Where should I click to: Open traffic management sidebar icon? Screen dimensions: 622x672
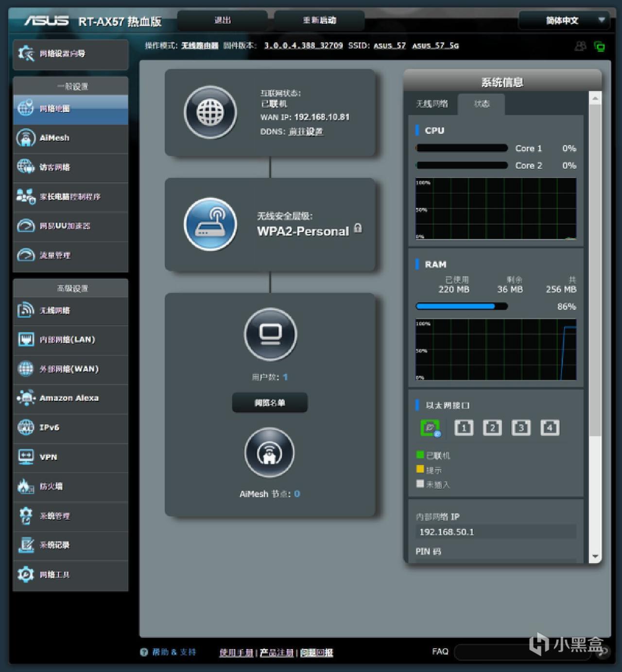(26, 255)
